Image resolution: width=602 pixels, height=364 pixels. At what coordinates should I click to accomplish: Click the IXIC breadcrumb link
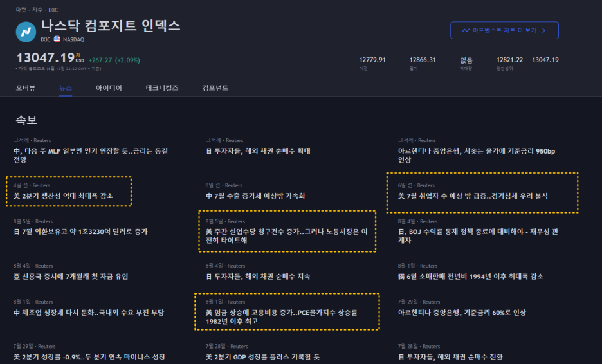coord(53,10)
